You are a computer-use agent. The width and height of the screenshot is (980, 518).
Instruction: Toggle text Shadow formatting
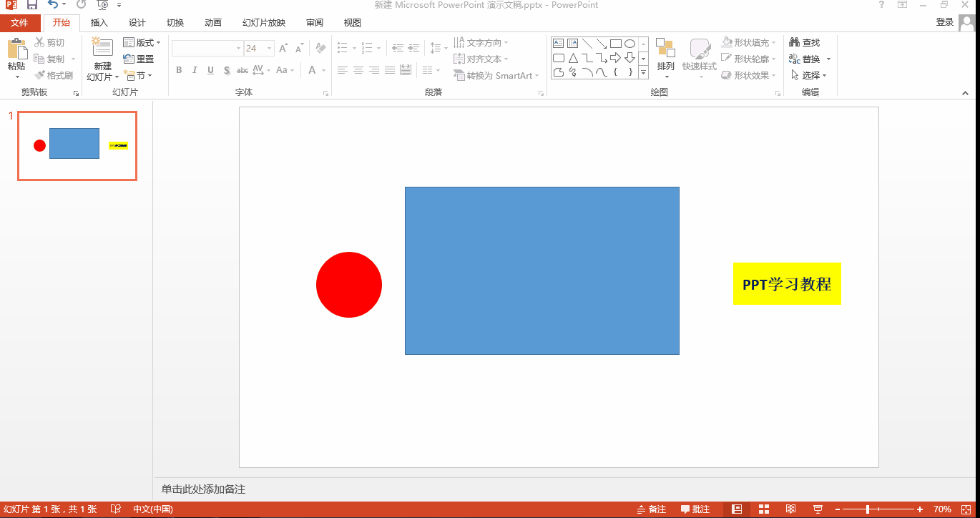[227, 70]
